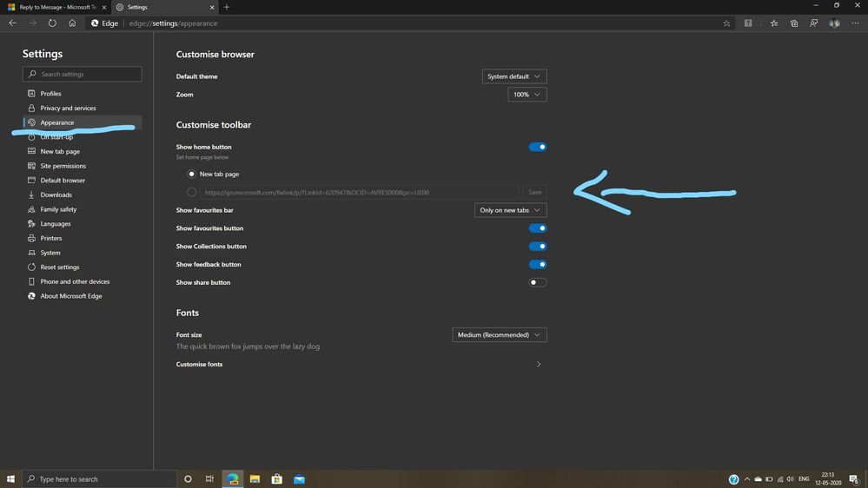Open the Zoom 100% dropdown
The height and width of the screenshot is (488, 868).
tap(527, 95)
